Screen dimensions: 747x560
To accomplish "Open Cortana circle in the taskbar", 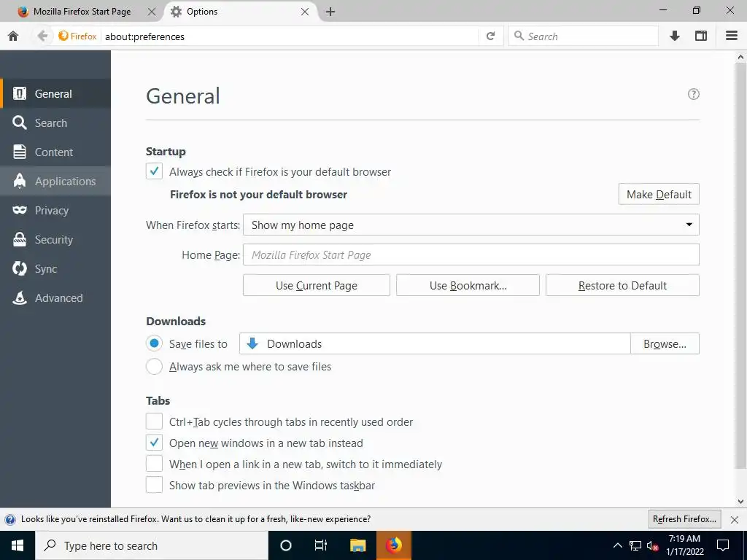I will pyautogui.click(x=285, y=545).
